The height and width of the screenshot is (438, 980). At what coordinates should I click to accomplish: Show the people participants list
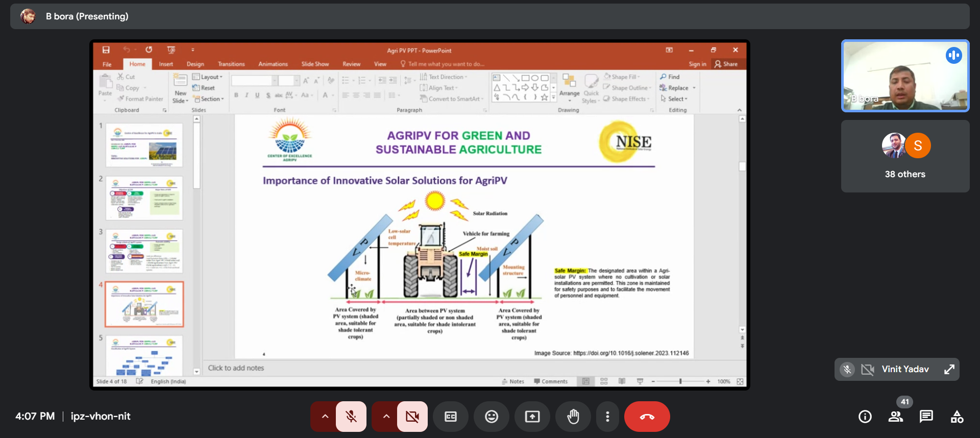895,417
